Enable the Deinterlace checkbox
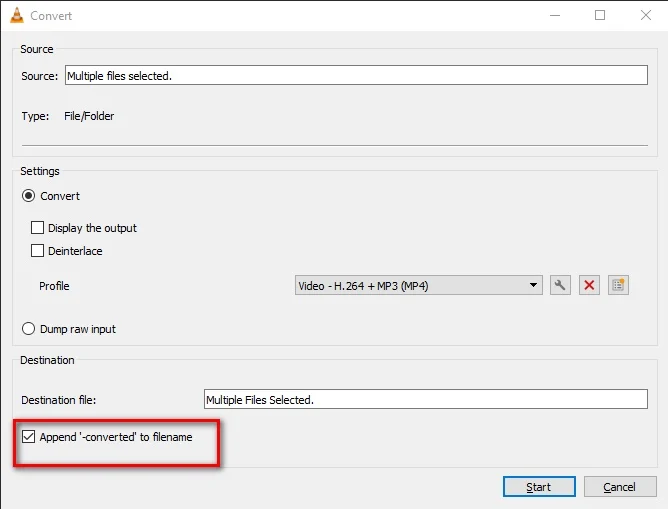Image resolution: width=668 pixels, height=509 pixels. tap(37, 250)
